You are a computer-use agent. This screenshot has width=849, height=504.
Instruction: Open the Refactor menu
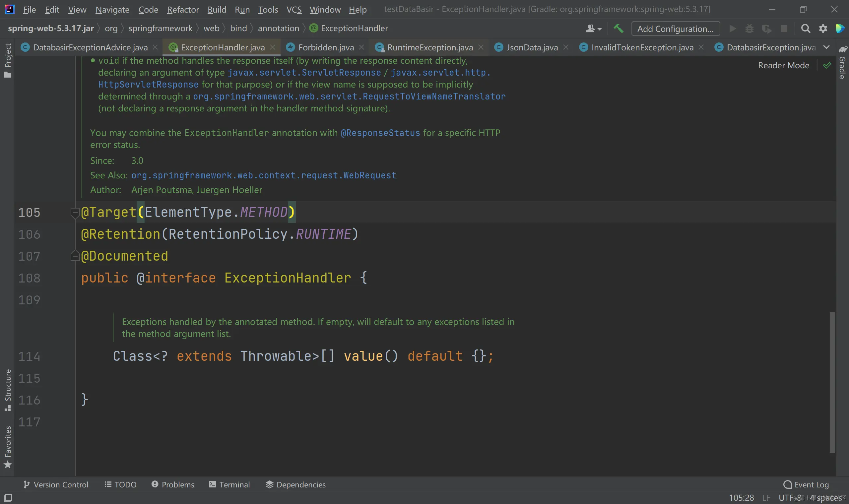click(183, 10)
